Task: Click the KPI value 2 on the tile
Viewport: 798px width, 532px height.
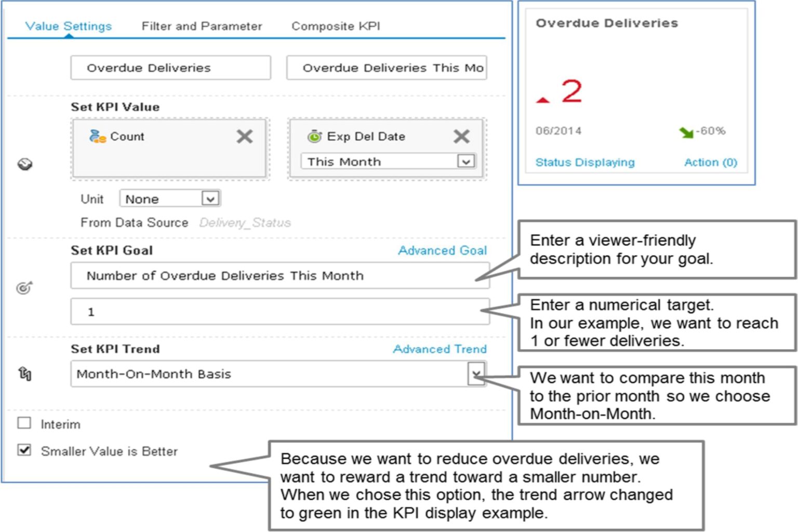Action: click(571, 91)
